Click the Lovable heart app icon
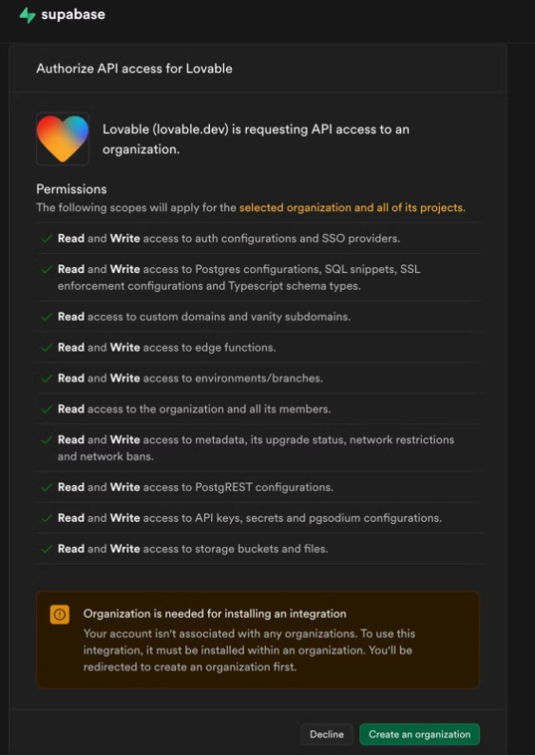Viewport: 535px width, 756px height. click(x=63, y=139)
